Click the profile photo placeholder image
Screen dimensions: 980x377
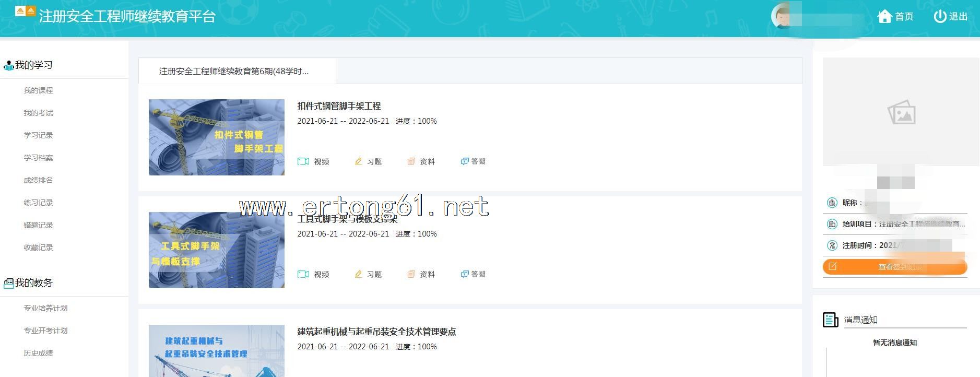coord(901,112)
